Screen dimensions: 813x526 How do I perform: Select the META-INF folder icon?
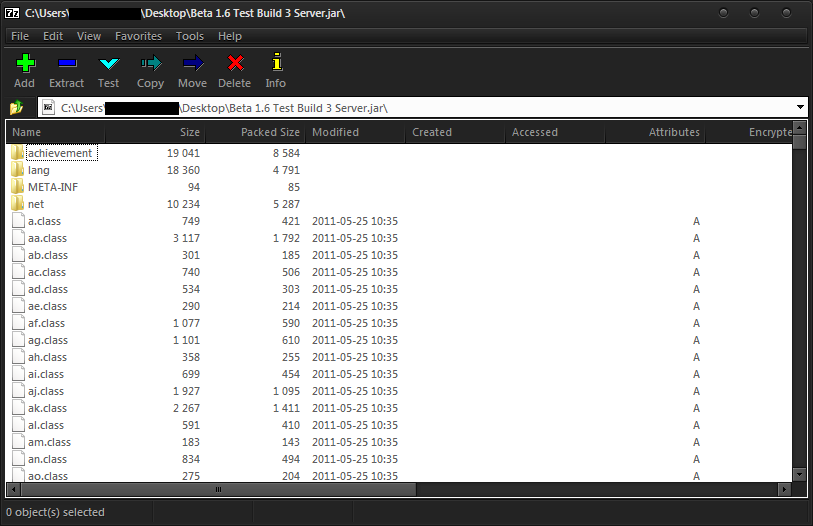coord(18,187)
